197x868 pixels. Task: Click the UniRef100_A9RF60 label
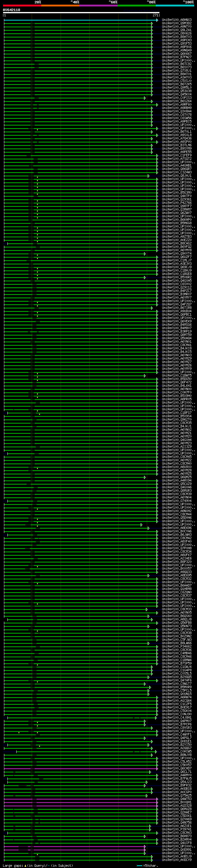point(177,104)
